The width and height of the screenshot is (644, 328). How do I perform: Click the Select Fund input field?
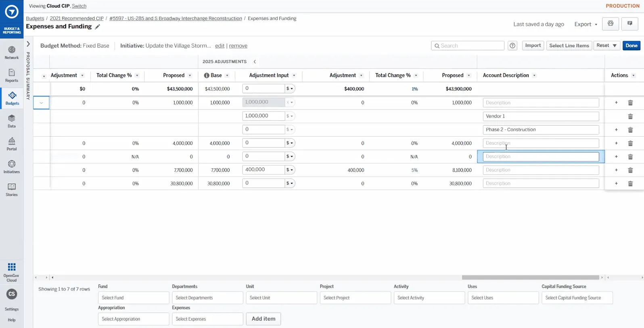click(134, 298)
